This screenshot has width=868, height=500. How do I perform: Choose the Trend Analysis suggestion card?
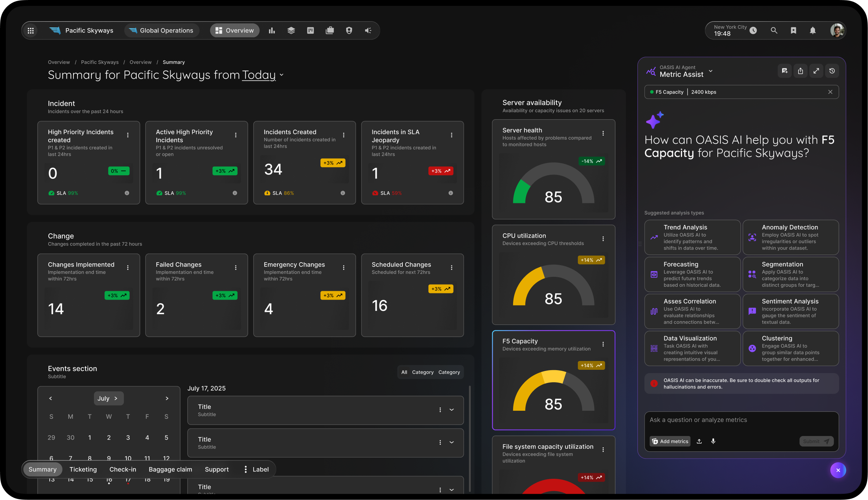pyautogui.click(x=692, y=237)
